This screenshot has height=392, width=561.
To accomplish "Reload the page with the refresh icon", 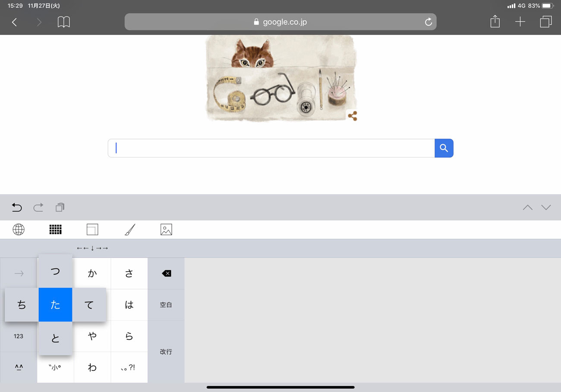I will (x=429, y=22).
